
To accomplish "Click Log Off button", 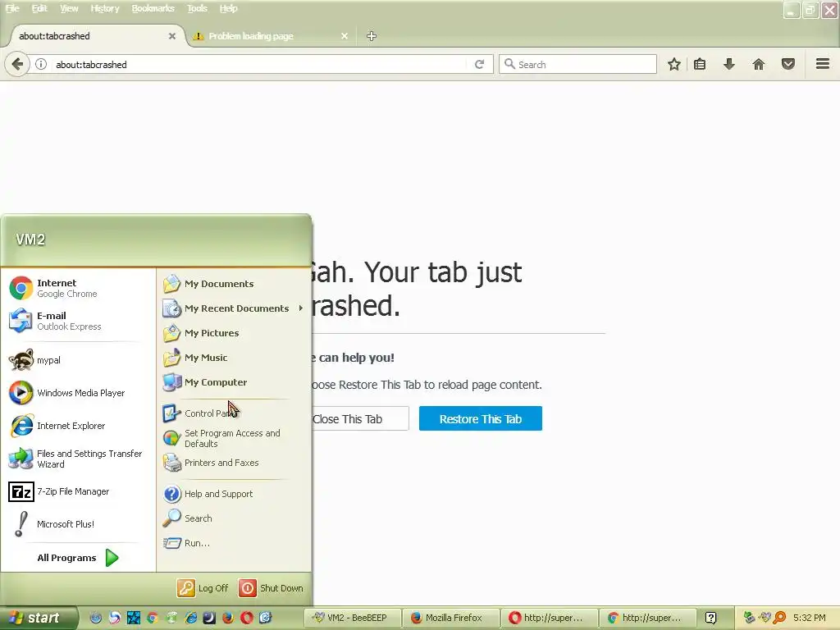I will (x=203, y=587).
